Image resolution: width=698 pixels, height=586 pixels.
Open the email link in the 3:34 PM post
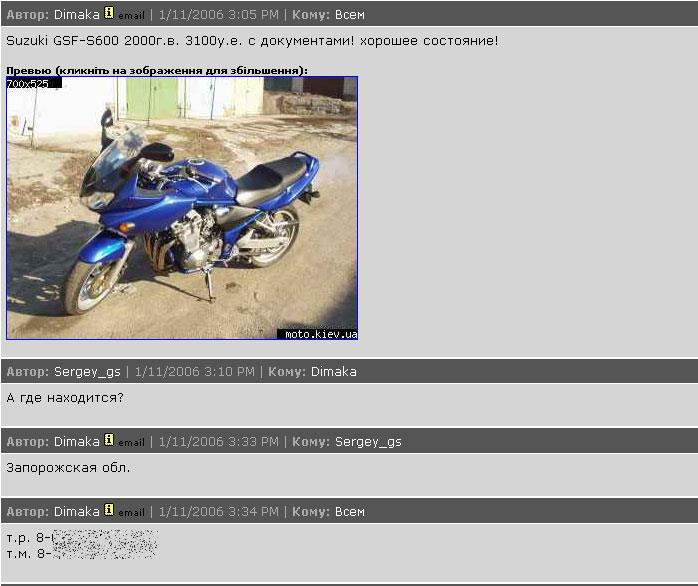[x=131, y=513]
